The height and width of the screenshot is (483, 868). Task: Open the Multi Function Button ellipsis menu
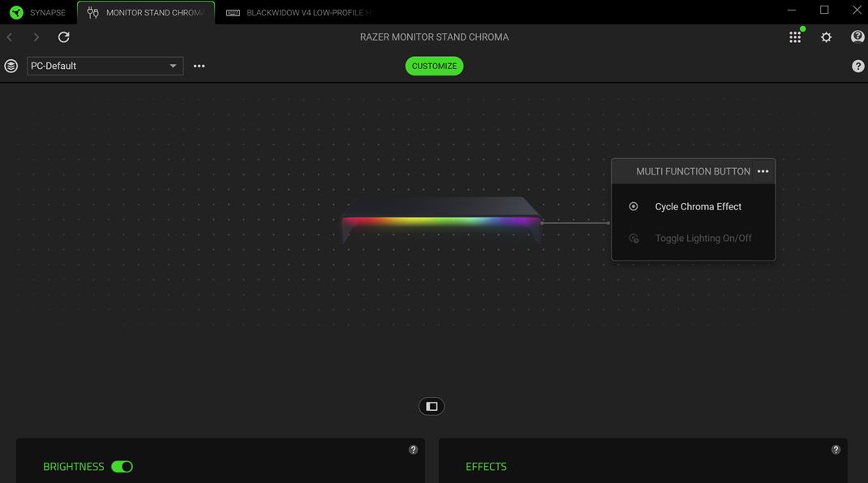pyautogui.click(x=763, y=170)
